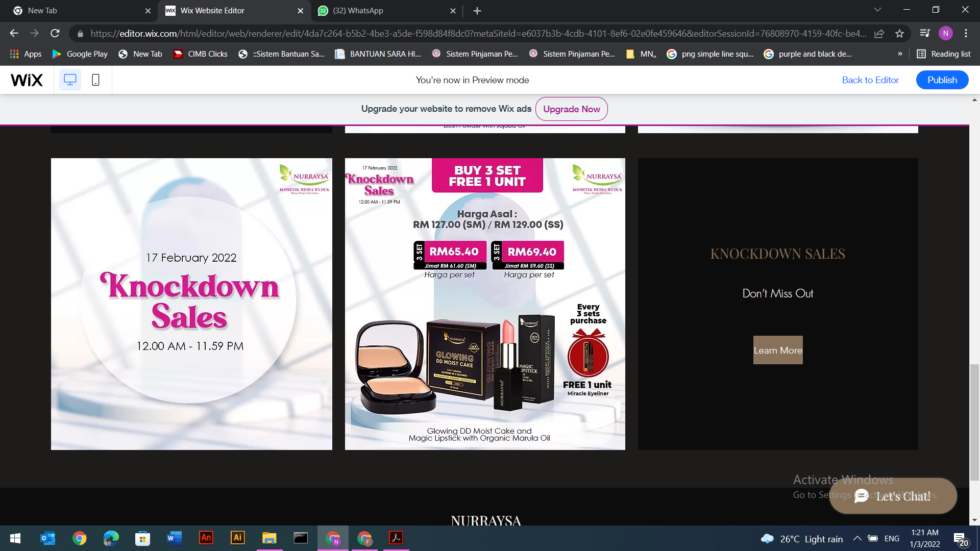Close the first New Tab tab
This screenshot has width=980, height=551.
[x=148, y=11]
